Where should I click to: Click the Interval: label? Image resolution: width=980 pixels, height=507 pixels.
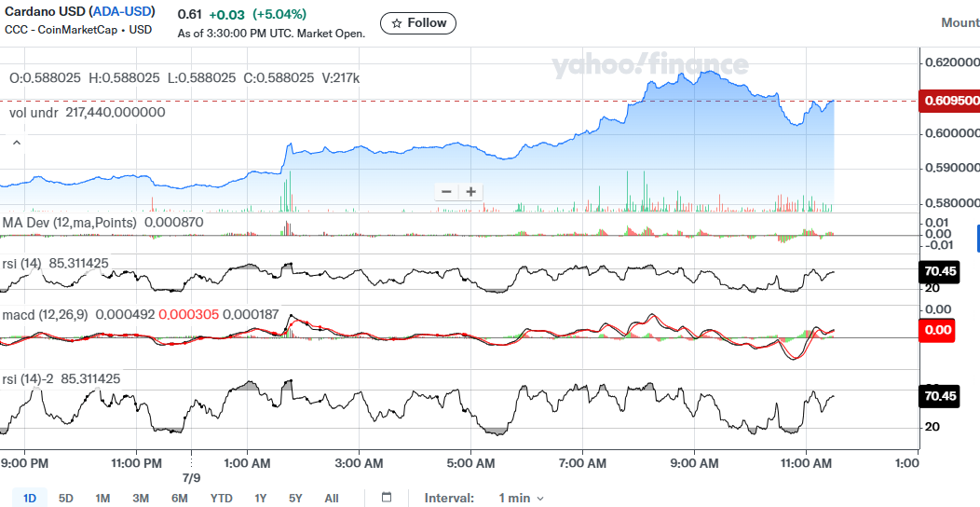(449, 499)
